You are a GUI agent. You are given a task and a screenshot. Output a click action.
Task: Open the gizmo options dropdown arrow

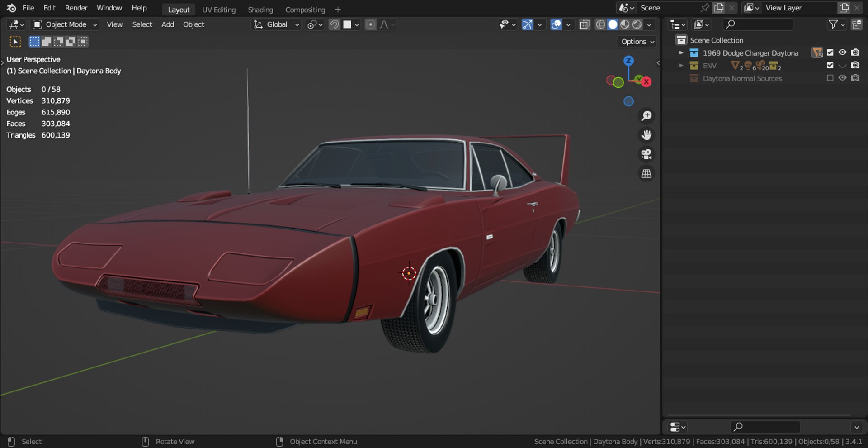point(539,24)
